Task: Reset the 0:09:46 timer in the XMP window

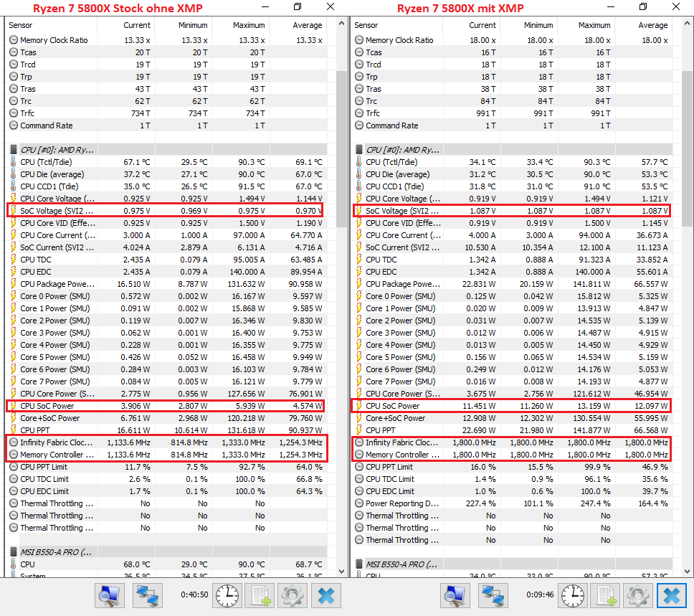Action: pos(574,595)
